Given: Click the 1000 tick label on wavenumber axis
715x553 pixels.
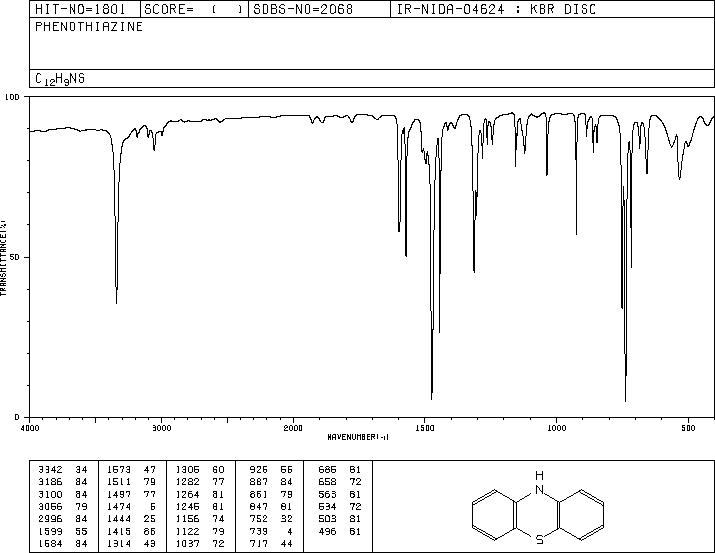Looking at the screenshot, I should [x=556, y=428].
